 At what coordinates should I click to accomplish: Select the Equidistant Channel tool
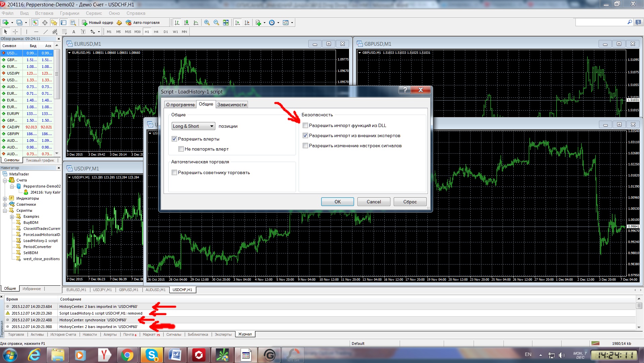click(x=55, y=32)
